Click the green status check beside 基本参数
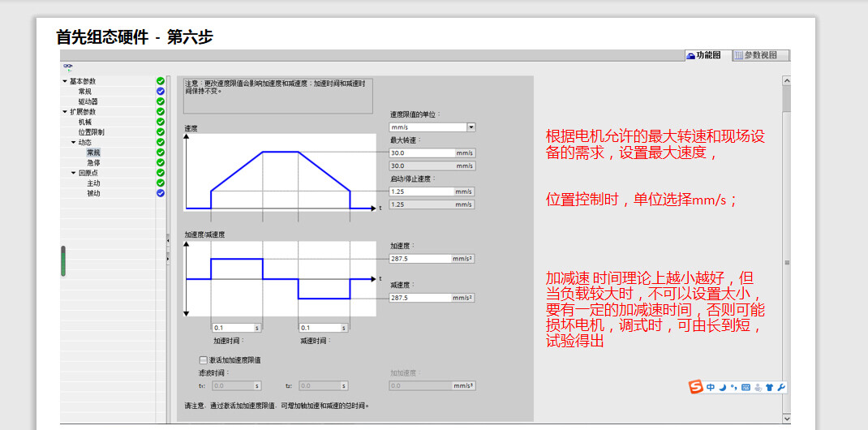 [x=161, y=81]
